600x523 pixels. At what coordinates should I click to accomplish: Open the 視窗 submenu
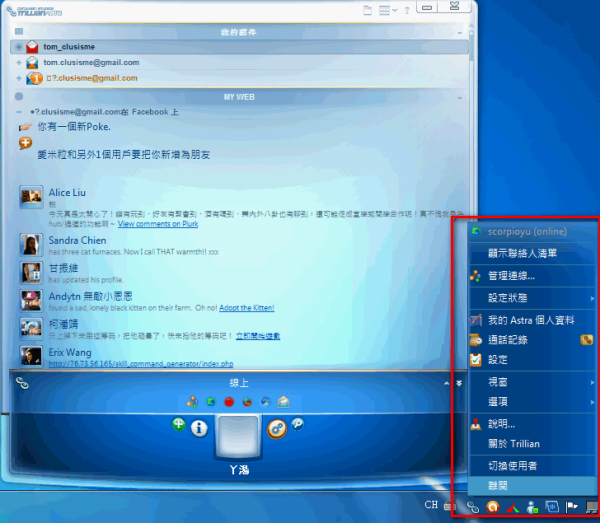[x=532, y=382]
